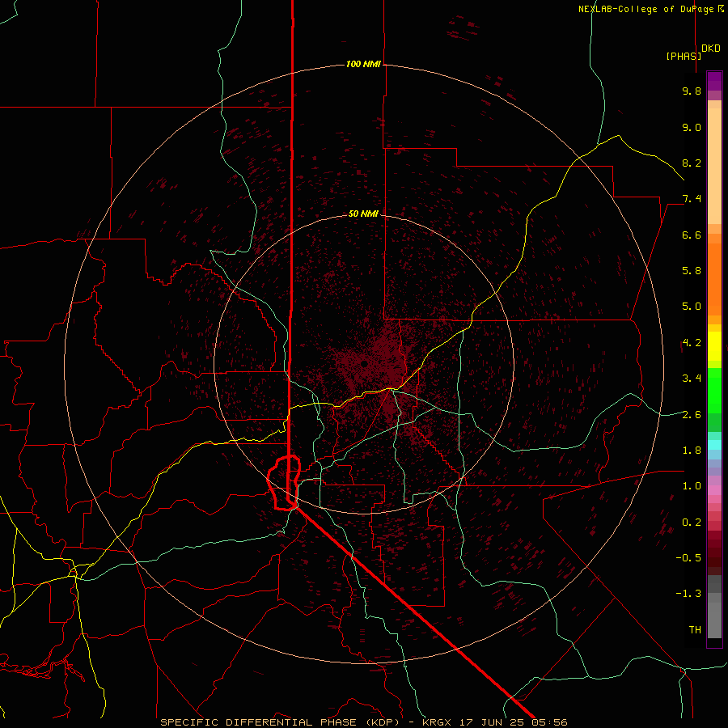The height and width of the screenshot is (728, 728).
Task: Click the -0.5 value on the color scale
Action: click(688, 558)
